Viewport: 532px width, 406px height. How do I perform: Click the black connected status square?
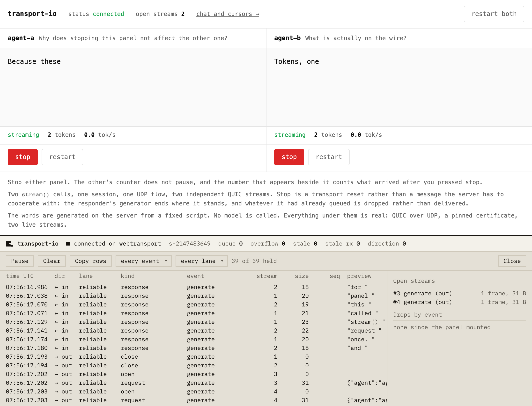pos(68,244)
